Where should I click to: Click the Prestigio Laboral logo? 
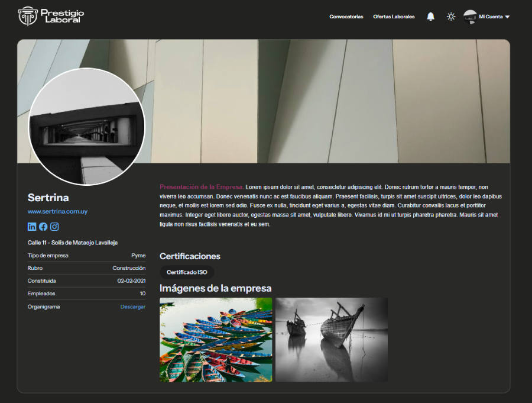(x=51, y=16)
